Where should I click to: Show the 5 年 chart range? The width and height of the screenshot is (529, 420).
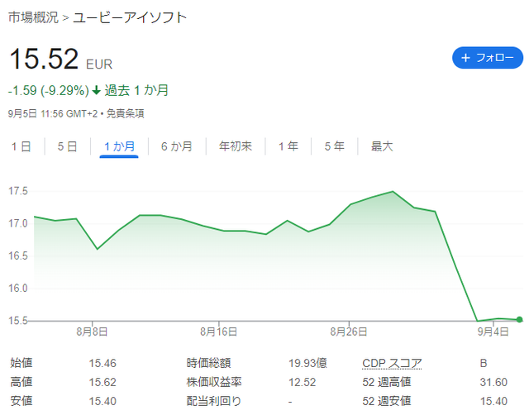pos(335,146)
